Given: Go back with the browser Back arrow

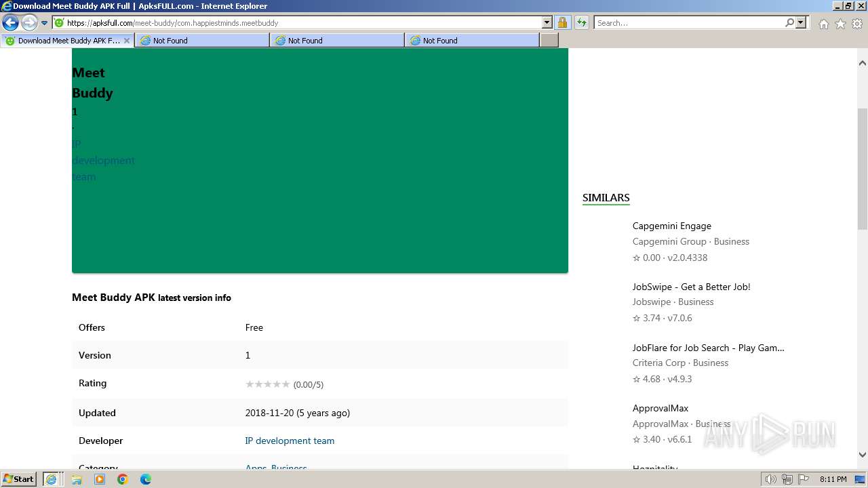Looking at the screenshot, I should point(10,22).
